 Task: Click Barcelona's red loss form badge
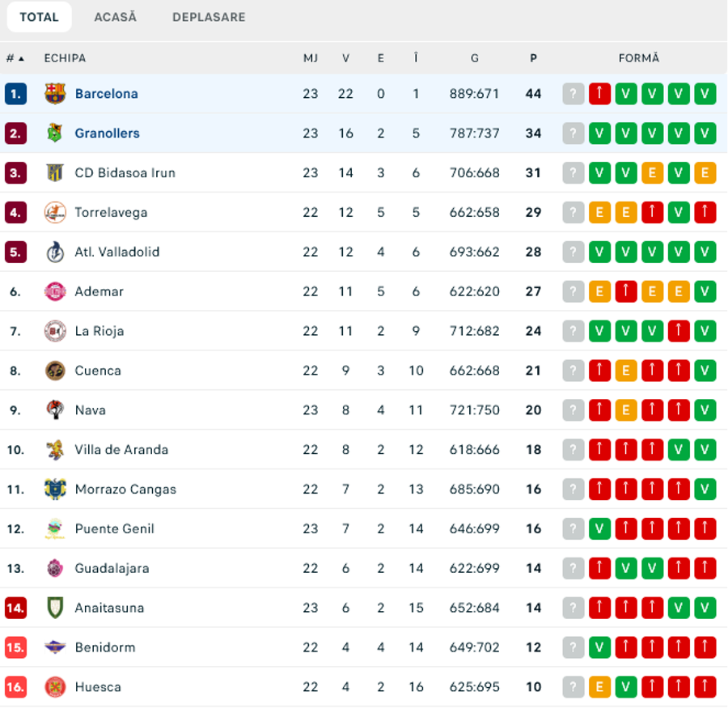pos(599,94)
